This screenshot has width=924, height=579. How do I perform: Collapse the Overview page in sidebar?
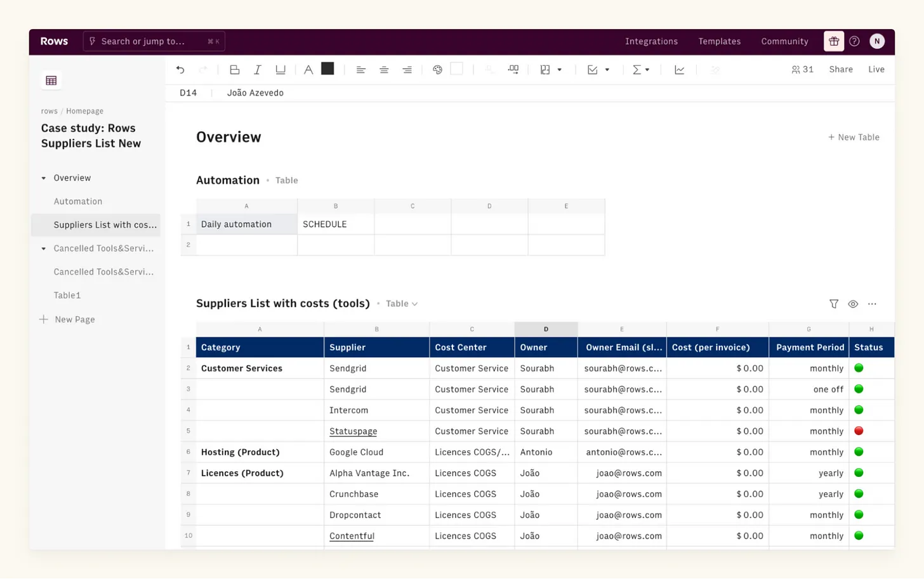pos(44,178)
